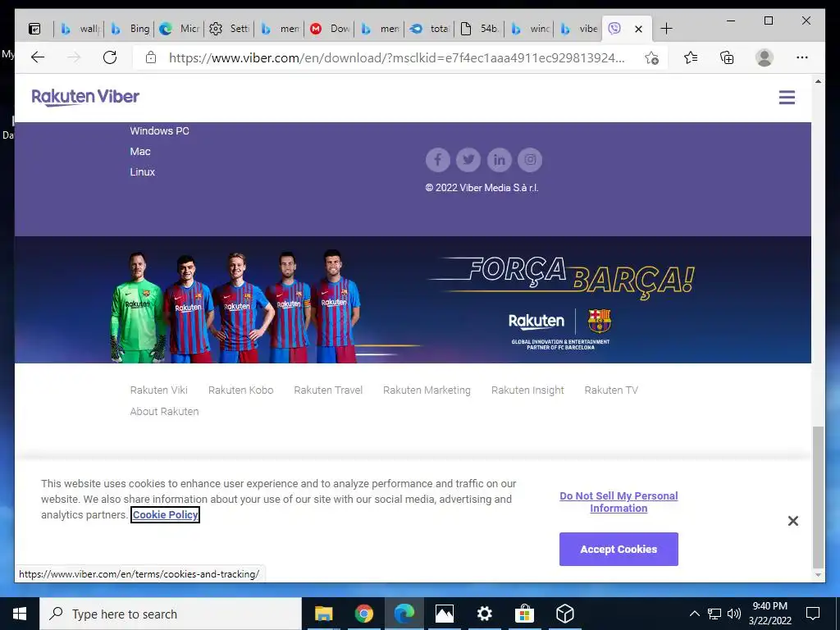This screenshot has height=630, width=840.
Task: Open Viber's LinkedIn page icon
Action: (500, 160)
